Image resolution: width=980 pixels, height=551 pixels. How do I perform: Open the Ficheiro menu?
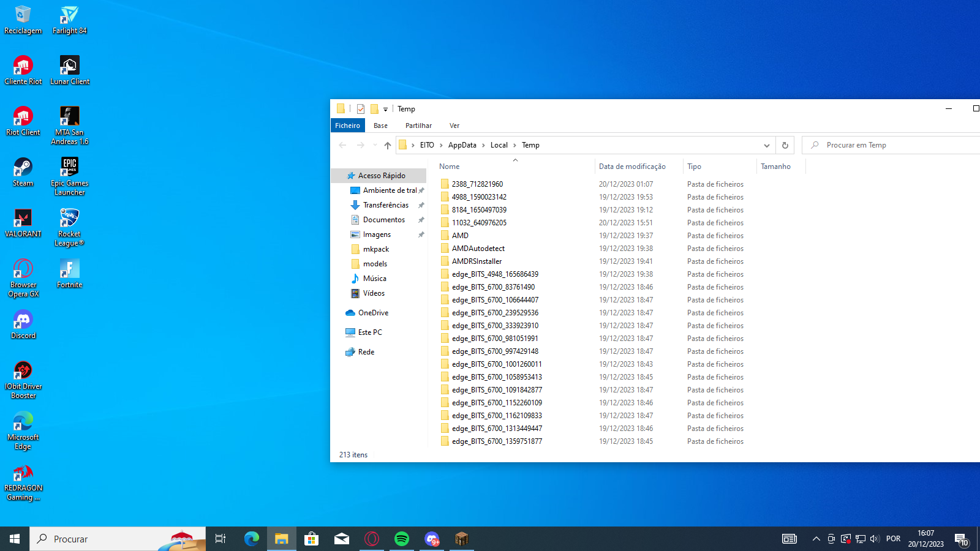tap(347, 126)
